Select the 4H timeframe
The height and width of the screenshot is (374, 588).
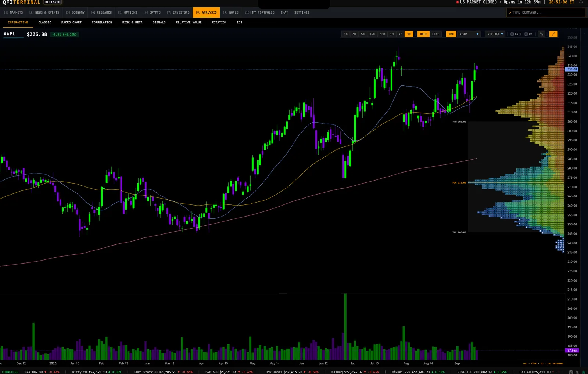tap(400, 34)
